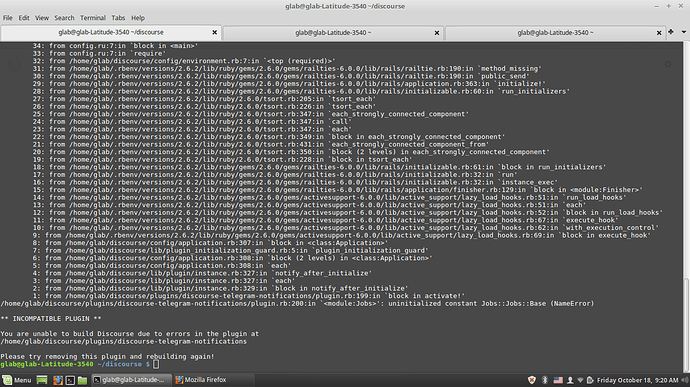
Task: Click stack trace line 34 config.ru
Action: pyautogui.click(x=115, y=46)
